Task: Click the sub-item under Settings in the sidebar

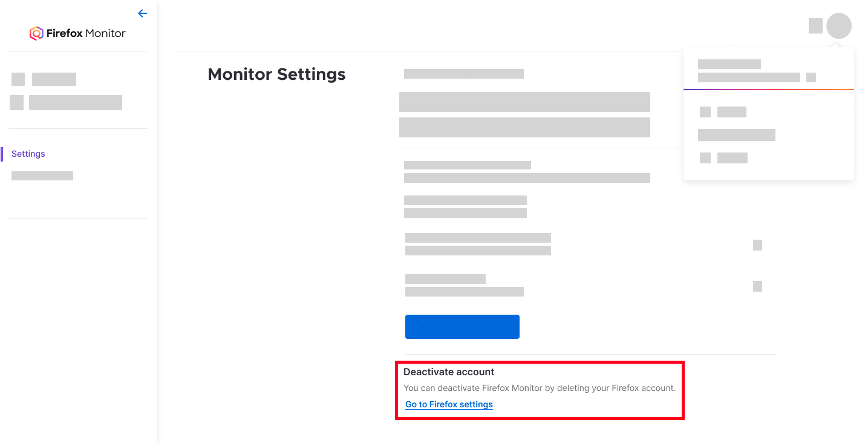Action: click(x=42, y=175)
